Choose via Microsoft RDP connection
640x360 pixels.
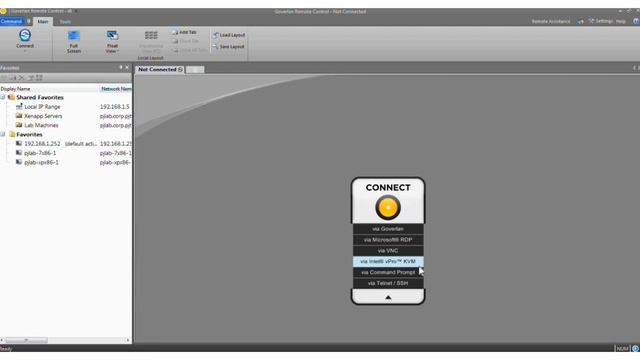point(388,240)
